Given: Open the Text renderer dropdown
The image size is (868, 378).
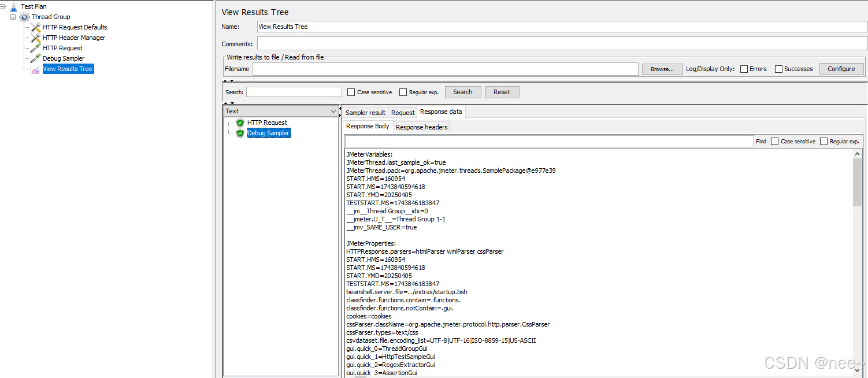Looking at the screenshot, I should pos(281,111).
